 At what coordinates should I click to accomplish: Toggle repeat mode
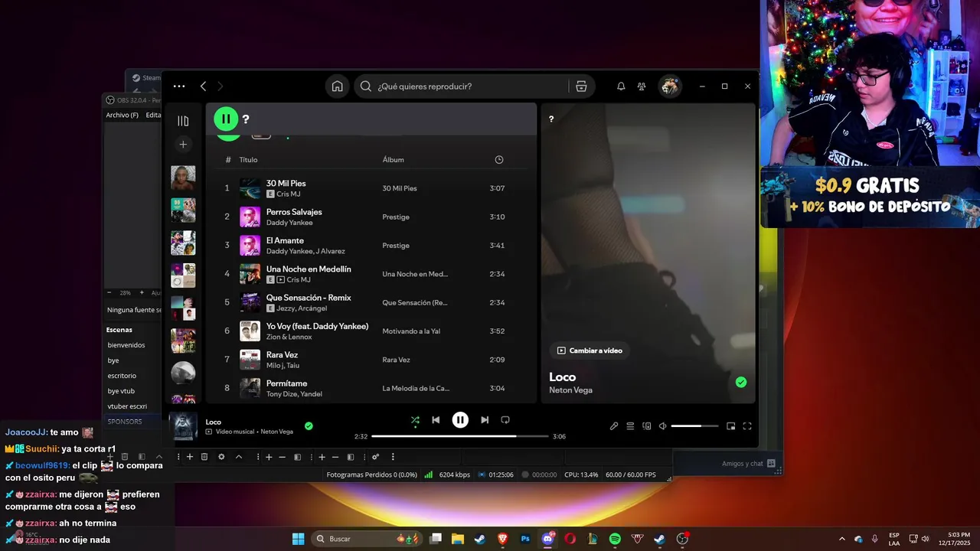click(x=505, y=420)
